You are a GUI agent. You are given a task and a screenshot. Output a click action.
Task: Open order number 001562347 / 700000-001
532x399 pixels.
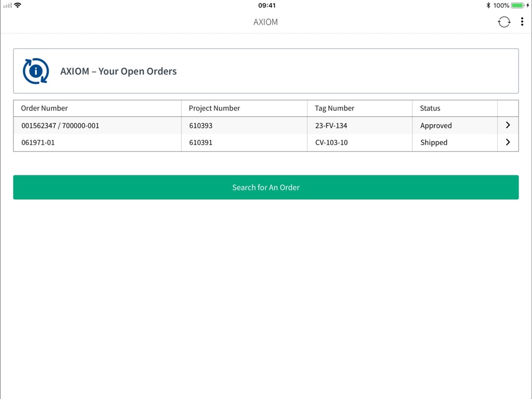coord(60,126)
